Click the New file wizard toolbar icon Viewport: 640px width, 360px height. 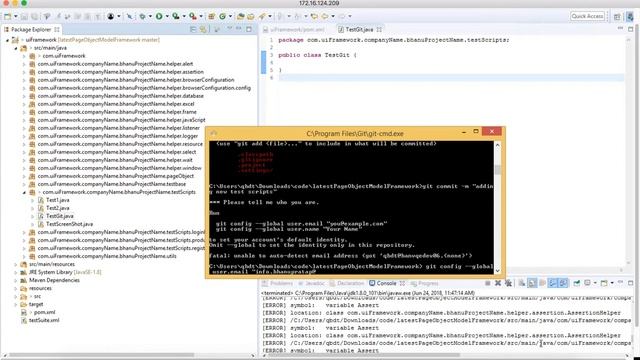pos(7,16)
